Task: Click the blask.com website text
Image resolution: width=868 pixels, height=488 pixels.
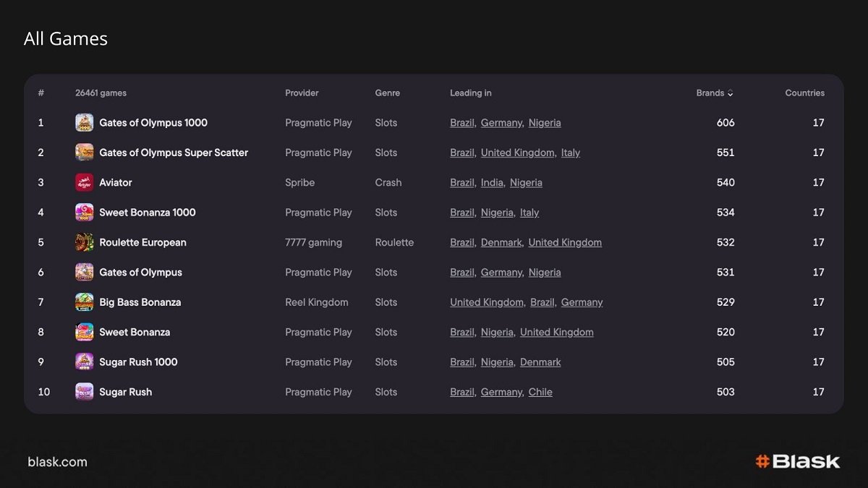Action: (57, 462)
